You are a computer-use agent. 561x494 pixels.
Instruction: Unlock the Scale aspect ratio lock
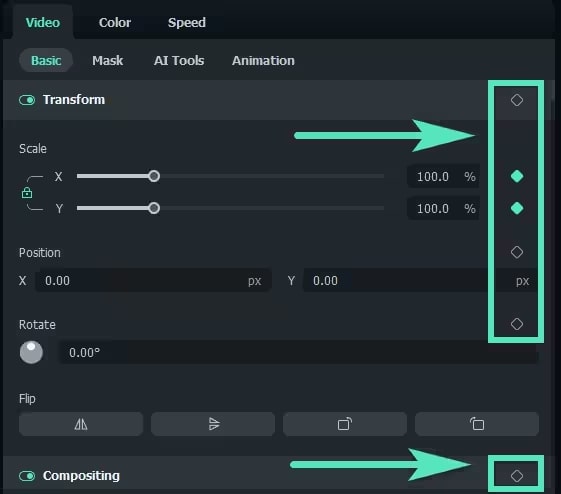(x=27, y=193)
